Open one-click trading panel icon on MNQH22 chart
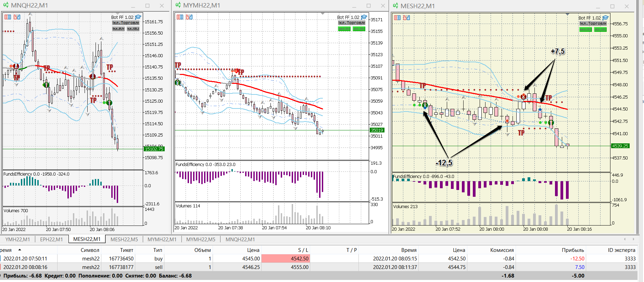This screenshot has width=644, height=282. coord(8,17)
